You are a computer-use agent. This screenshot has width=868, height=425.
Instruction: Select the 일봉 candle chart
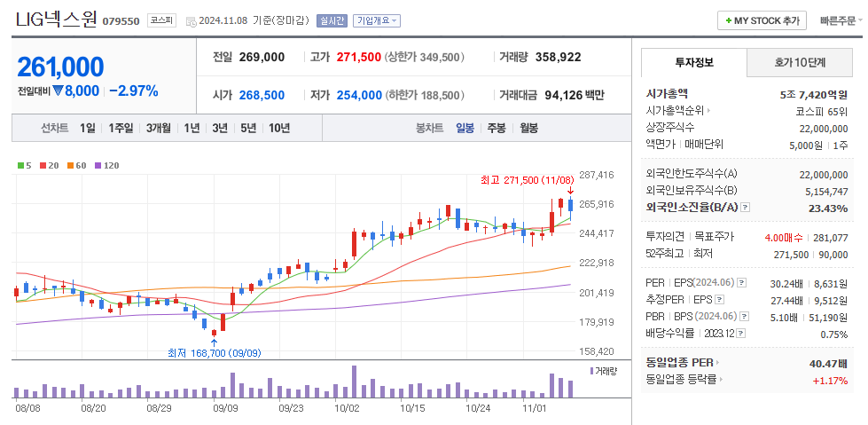[465, 128]
